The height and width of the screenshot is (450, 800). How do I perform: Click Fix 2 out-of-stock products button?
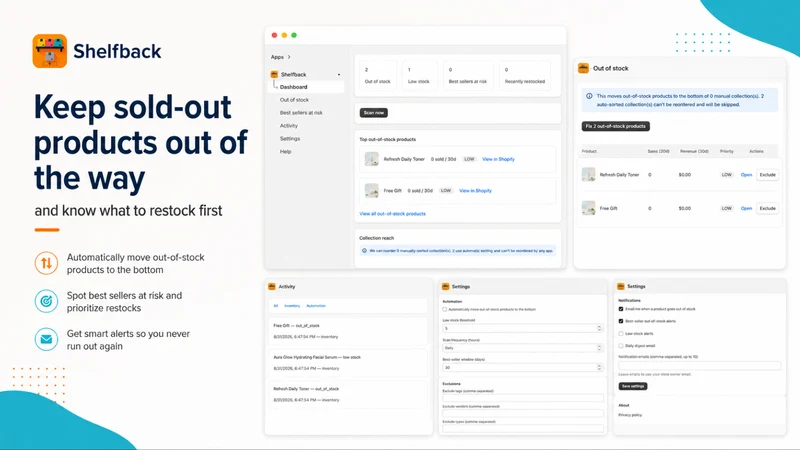615,126
